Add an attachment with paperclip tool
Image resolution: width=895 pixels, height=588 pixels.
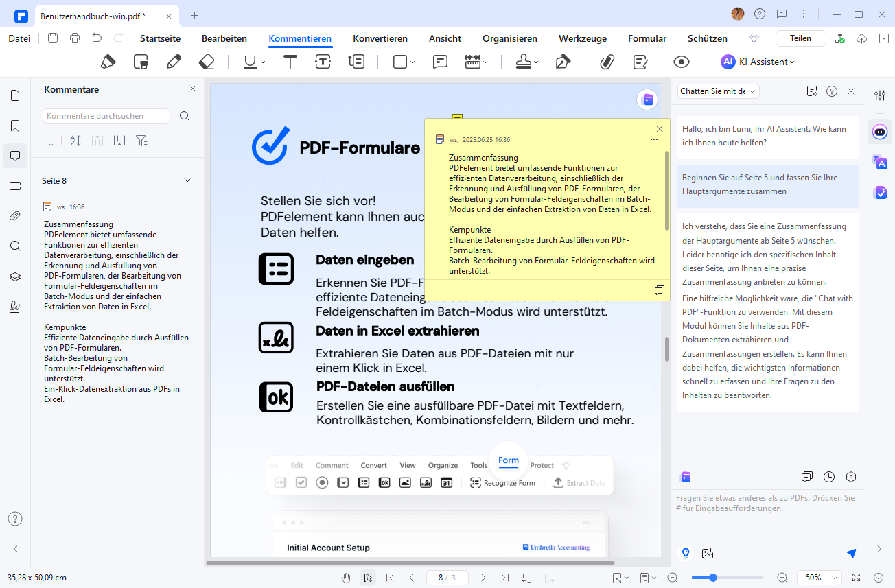[x=607, y=62]
